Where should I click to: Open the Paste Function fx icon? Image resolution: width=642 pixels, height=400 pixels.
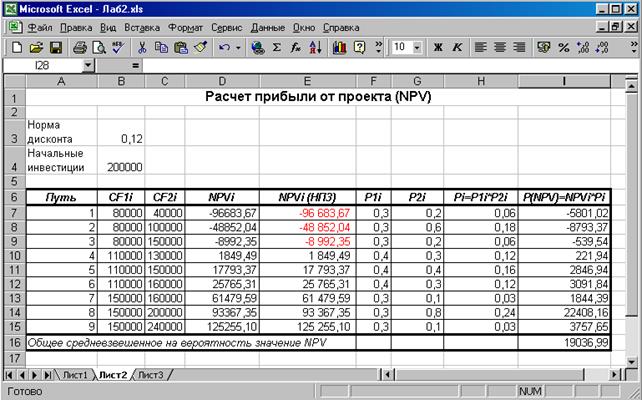tap(296, 47)
